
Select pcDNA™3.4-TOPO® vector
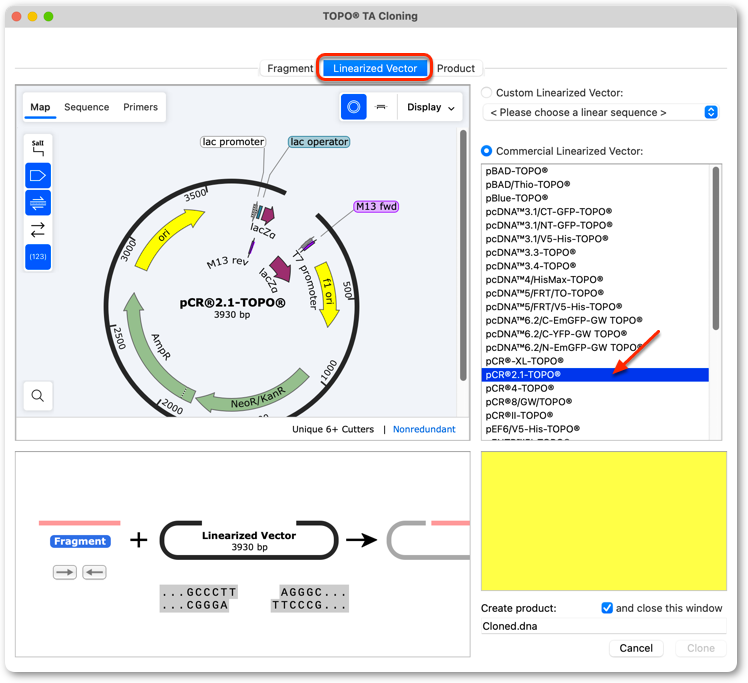(x=595, y=266)
